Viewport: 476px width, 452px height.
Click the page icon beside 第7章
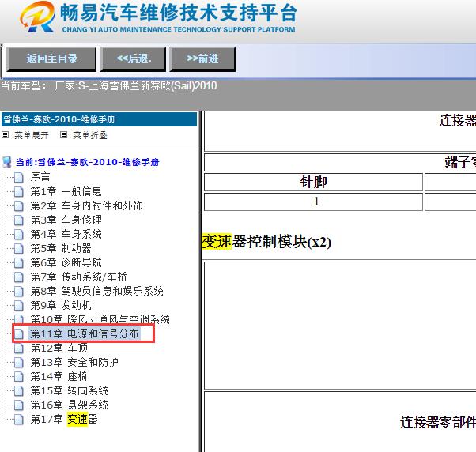click(19, 277)
